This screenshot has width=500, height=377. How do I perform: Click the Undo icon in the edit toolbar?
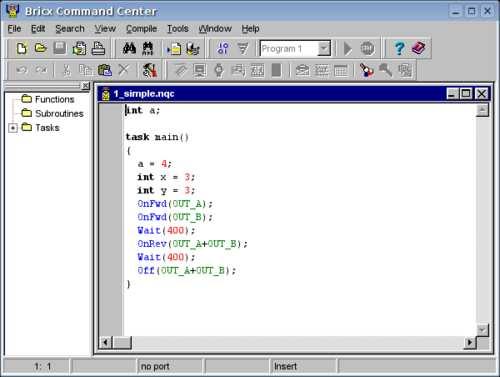pyautogui.click(x=22, y=70)
